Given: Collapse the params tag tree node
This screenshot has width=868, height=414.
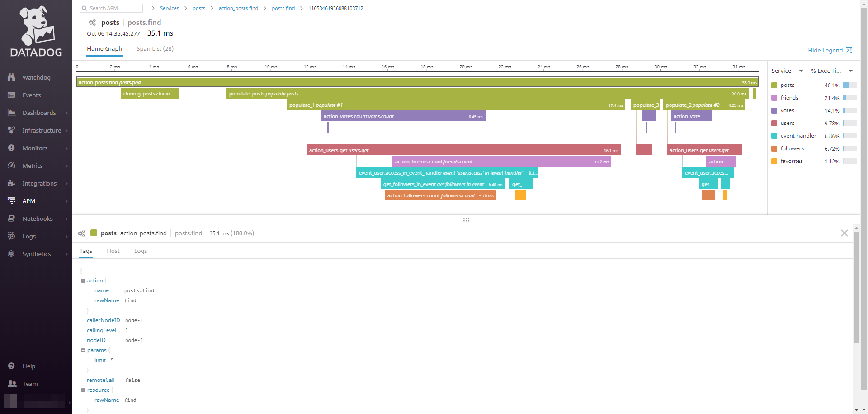Looking at the screenshot, I should (83, 350).
